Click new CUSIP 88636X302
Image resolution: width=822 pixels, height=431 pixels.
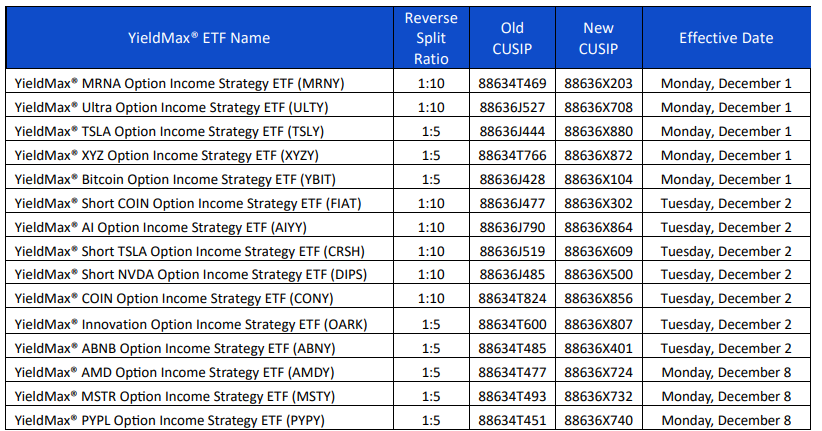598,203
